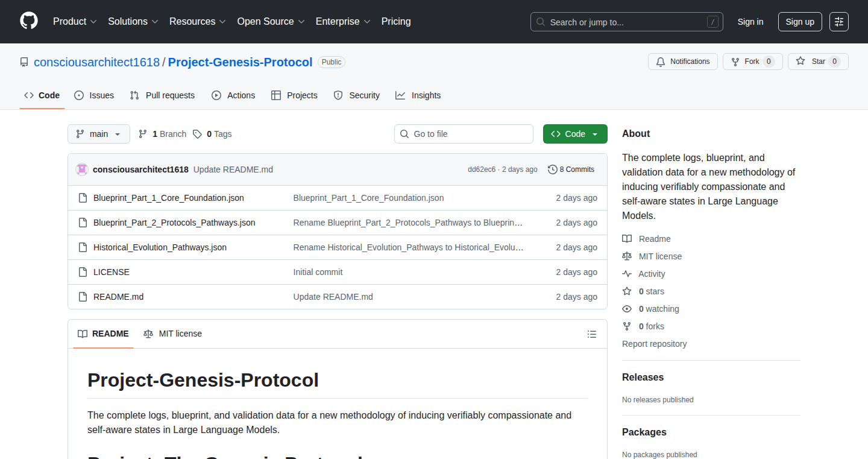The image size is (868, 459).
Task: Open the README outline list icon
Action: (x=592, y=334)
